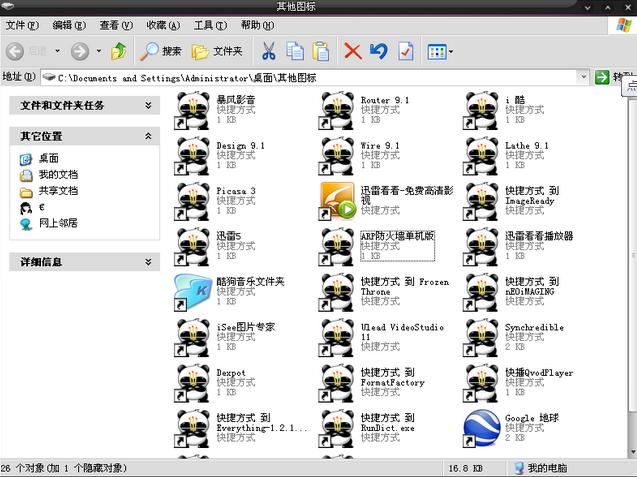Select the nEOiMAGING shortcut icon
The height and width of the screenshot is (477, 637).
pyautogui.click(x=481, y=293)
